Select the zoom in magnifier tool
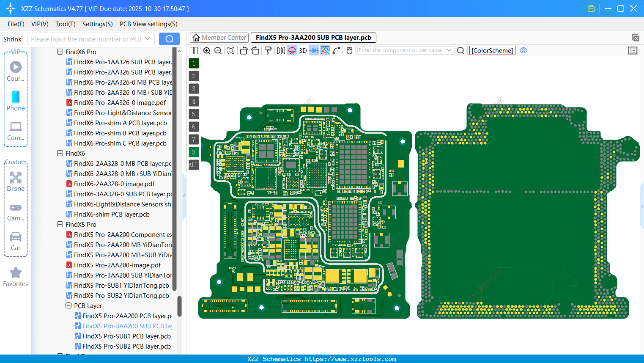 click(x=207, y=50)
